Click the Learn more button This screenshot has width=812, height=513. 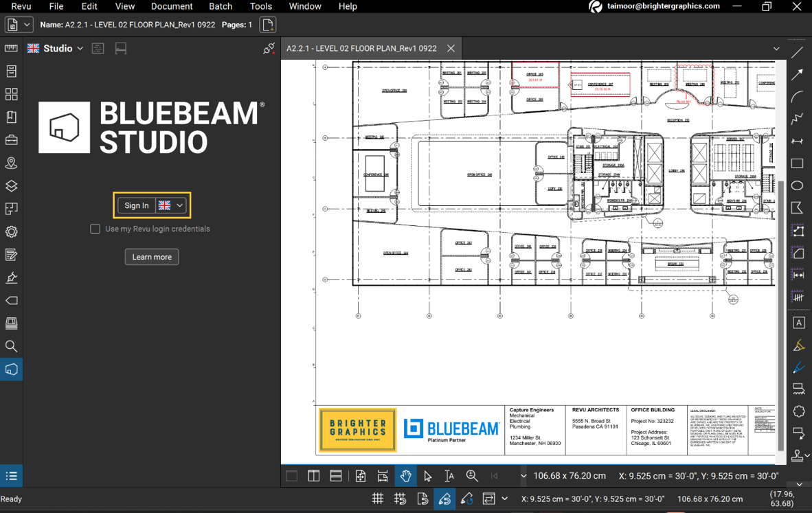tap(151, 256)
